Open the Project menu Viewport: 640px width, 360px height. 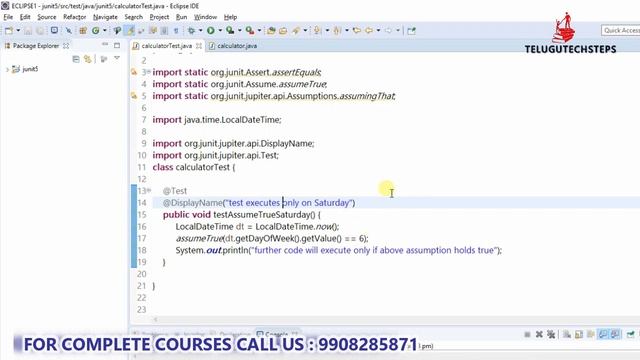tap(159, 17)
